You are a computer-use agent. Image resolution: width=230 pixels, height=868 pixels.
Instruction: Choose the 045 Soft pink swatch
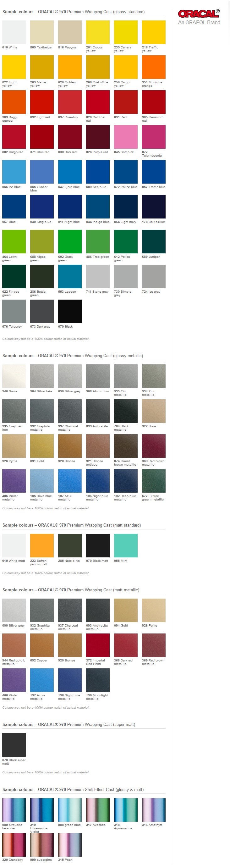click(126, 137)
